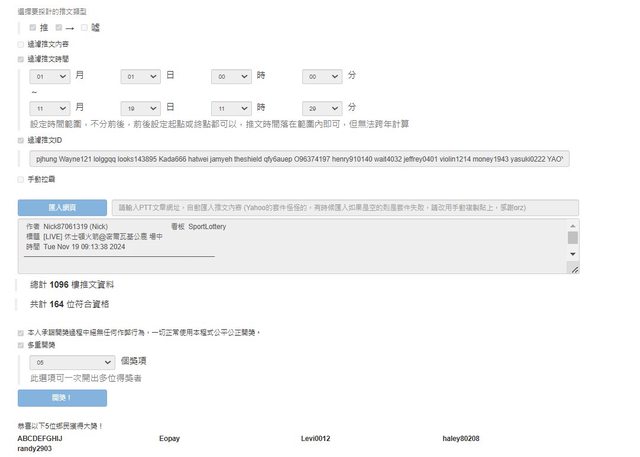Click the 匯入網頁 import button
640x457 pixels.
click(62, 207)
